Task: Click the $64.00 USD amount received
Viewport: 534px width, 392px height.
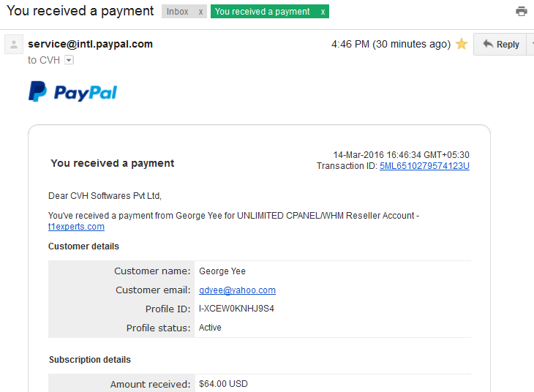Action: [x=223, y=384]
